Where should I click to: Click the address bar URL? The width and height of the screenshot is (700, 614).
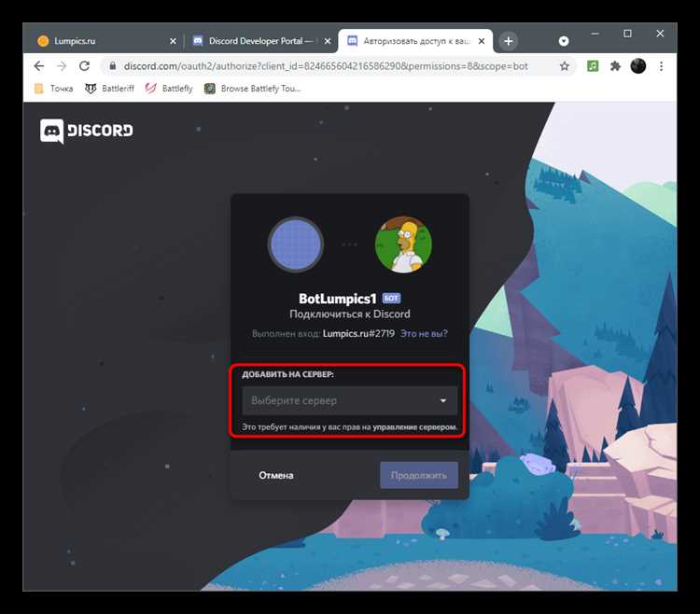point(326,66)
